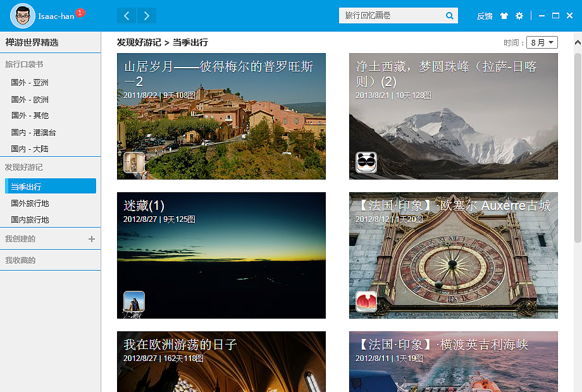Click the text 2012/8/11 | 1天19图

389,358
